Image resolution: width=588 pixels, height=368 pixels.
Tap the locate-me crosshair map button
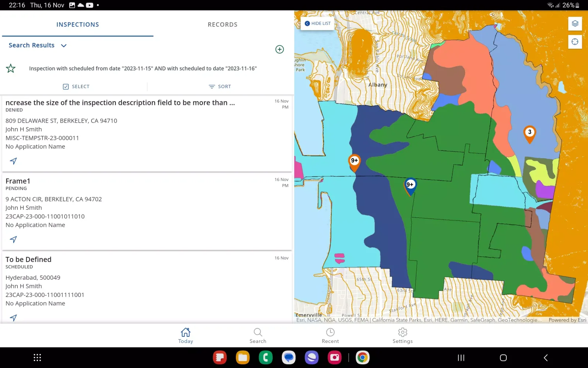tap(575, 42)
